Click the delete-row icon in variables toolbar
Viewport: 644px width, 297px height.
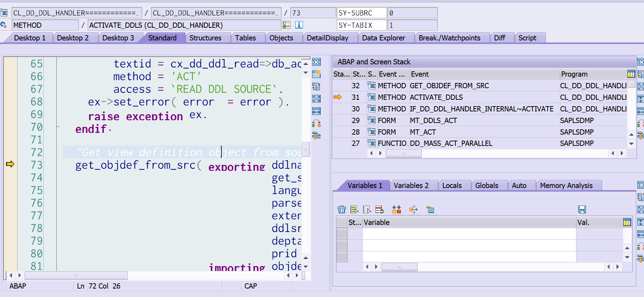[379, 209]
